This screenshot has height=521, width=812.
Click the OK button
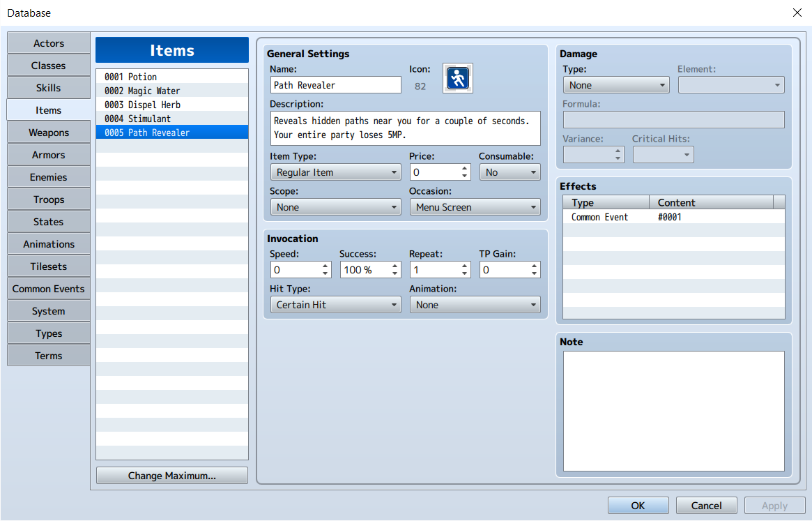point(638,506)
